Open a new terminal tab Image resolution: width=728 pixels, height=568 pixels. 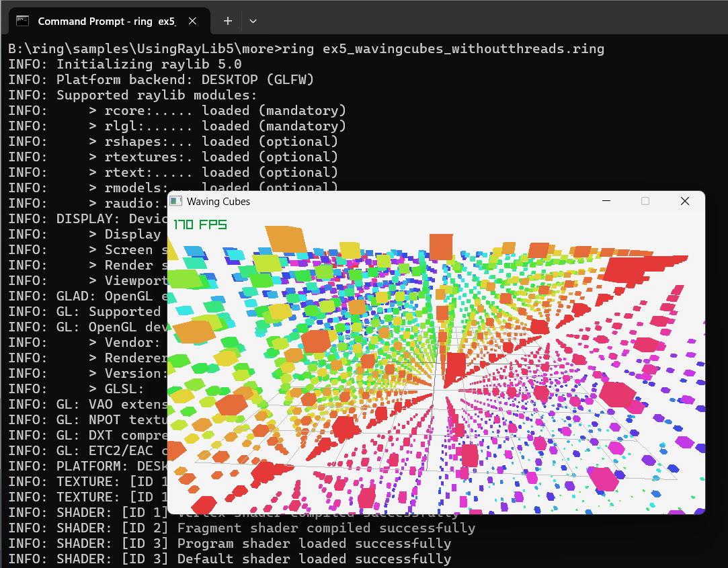pyautogui.click(x=228, y=21)
